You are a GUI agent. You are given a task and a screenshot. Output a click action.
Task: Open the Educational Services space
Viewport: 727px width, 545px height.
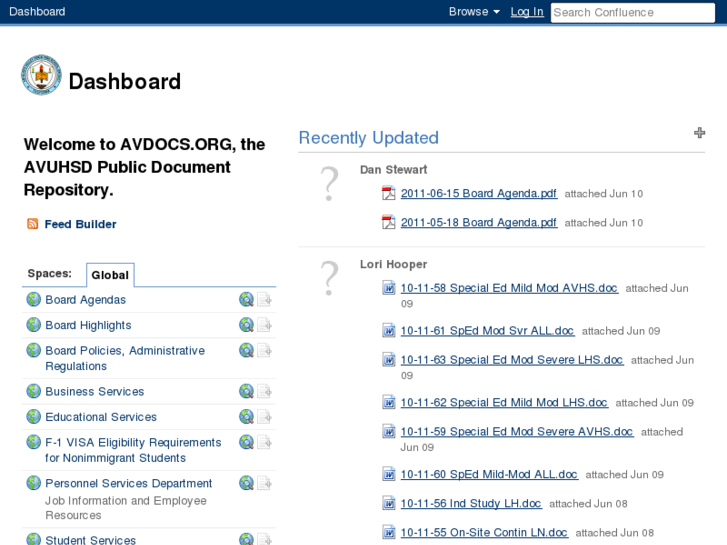pos(101,417)
